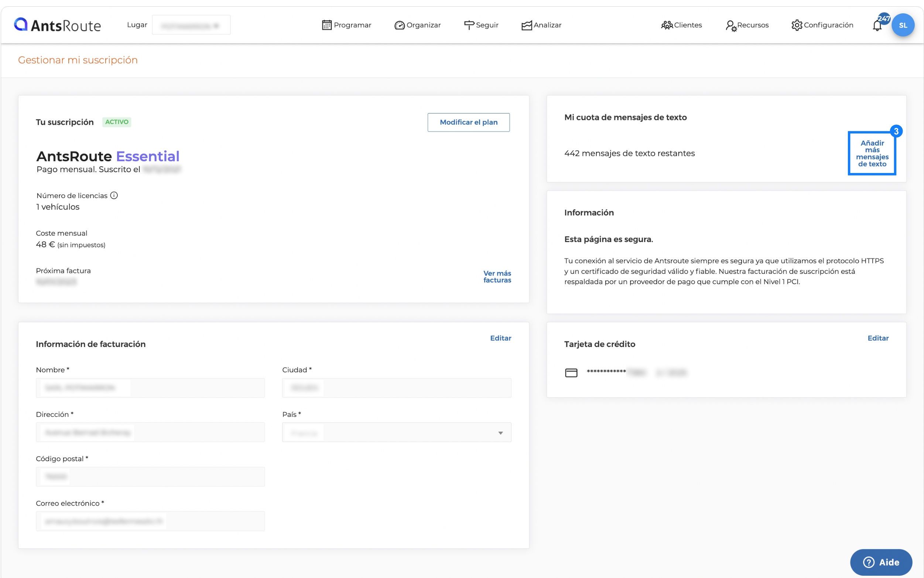Image resolution: width=924 pixels, height=578 pixels.
Task: Go to the Seguir menu
Action: click(x=481, y=25)
